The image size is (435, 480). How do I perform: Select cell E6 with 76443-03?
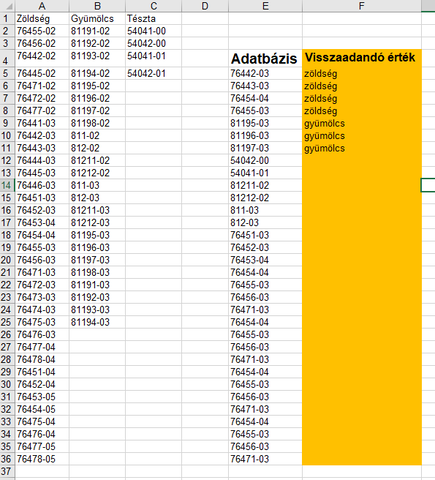pos(265,86)
